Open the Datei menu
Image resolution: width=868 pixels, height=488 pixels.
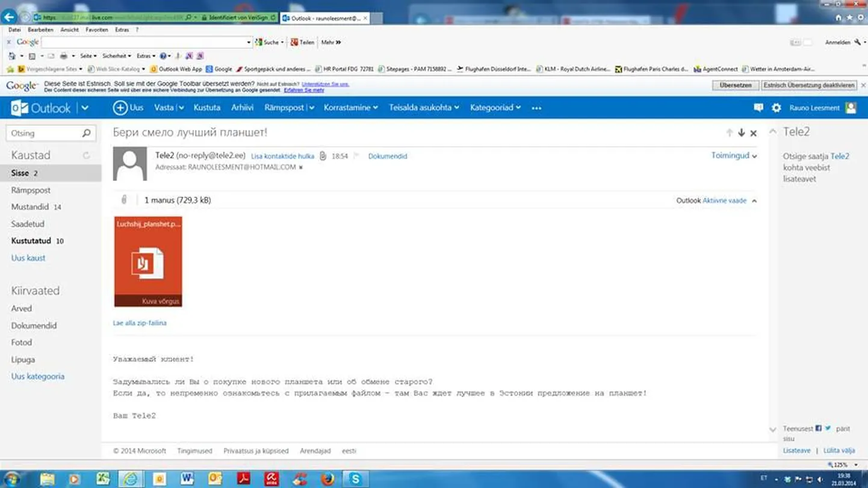(14, 29)
